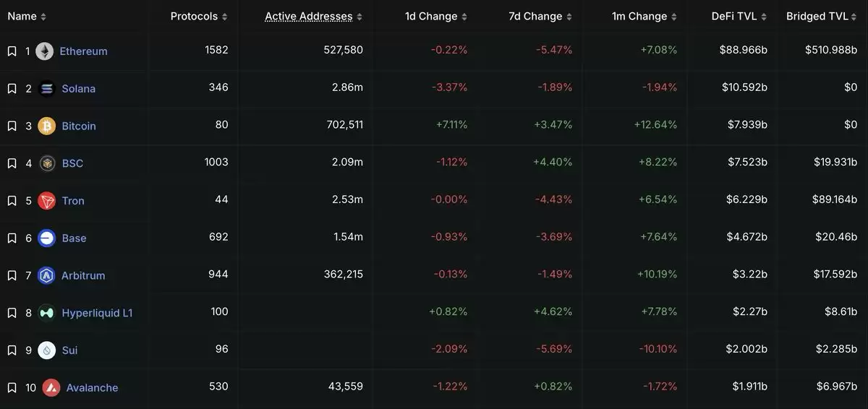Viewport: 868px width, 409px height.
Task: Click the Ethereum chain logo icon
Action: click(45, 51)
